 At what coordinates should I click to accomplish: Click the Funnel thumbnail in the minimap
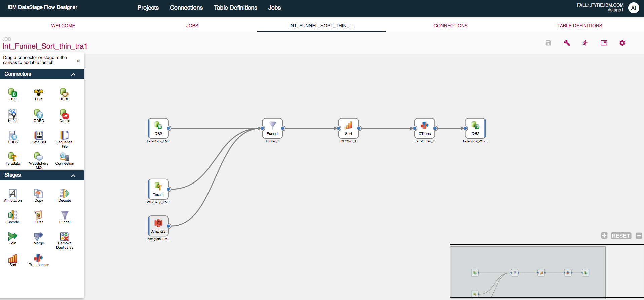[x=515, y=273]
